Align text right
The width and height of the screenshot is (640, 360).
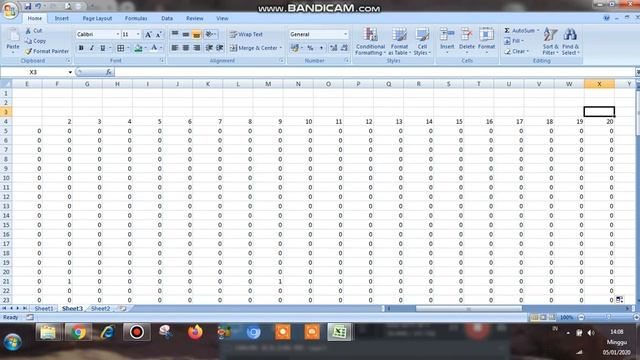tap(196, 48)
